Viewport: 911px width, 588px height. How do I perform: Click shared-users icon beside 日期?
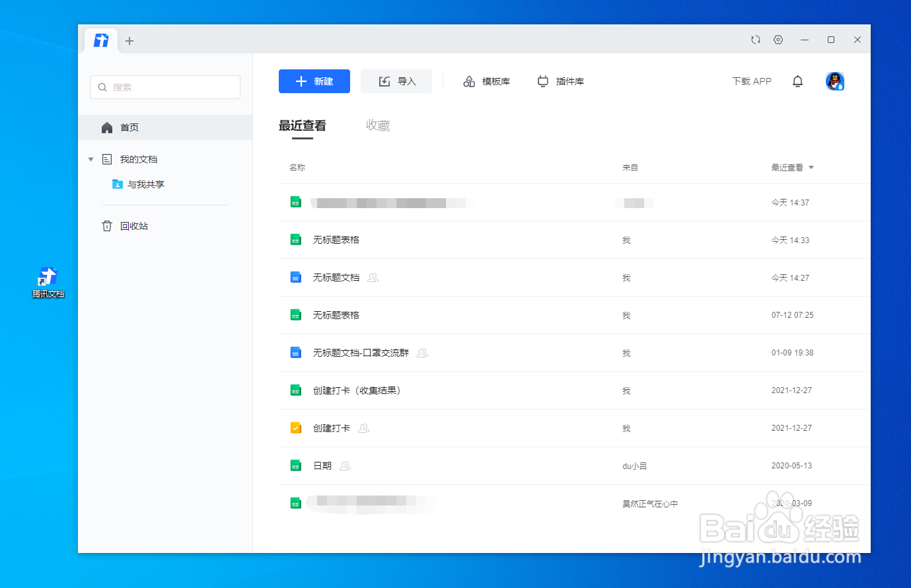pos(345,466)
